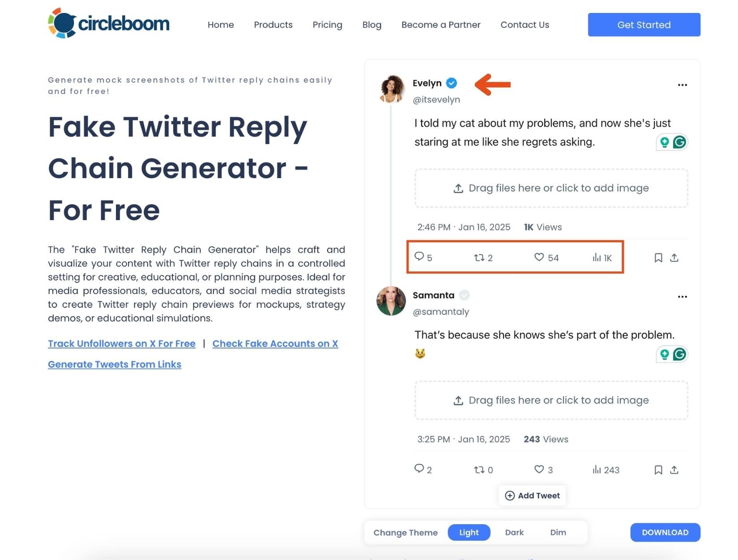Viewport: 738px width, 560px height.
Task: Select the Light theme option
Action: pos(469,532)
